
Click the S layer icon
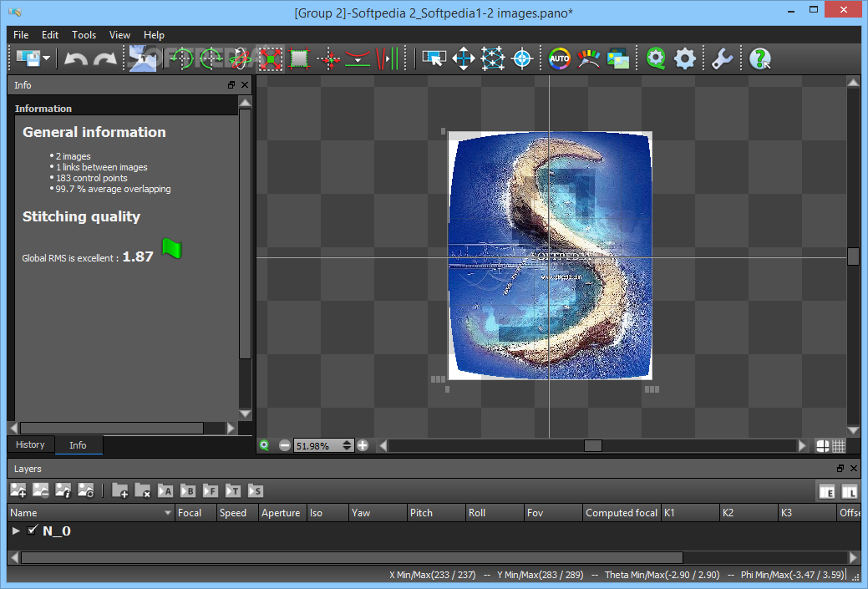coord(255,490)
